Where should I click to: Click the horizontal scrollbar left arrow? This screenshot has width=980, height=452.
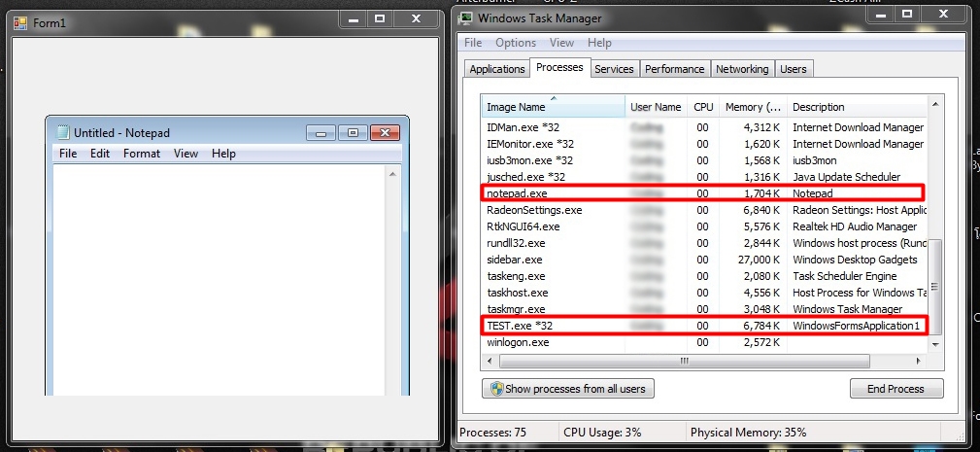pyautogui.click(x=489, y=361)
